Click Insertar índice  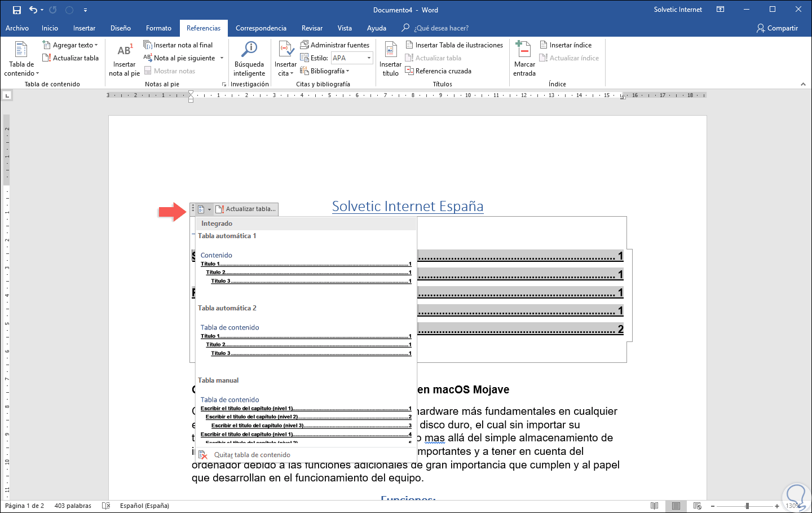(566, 45)
